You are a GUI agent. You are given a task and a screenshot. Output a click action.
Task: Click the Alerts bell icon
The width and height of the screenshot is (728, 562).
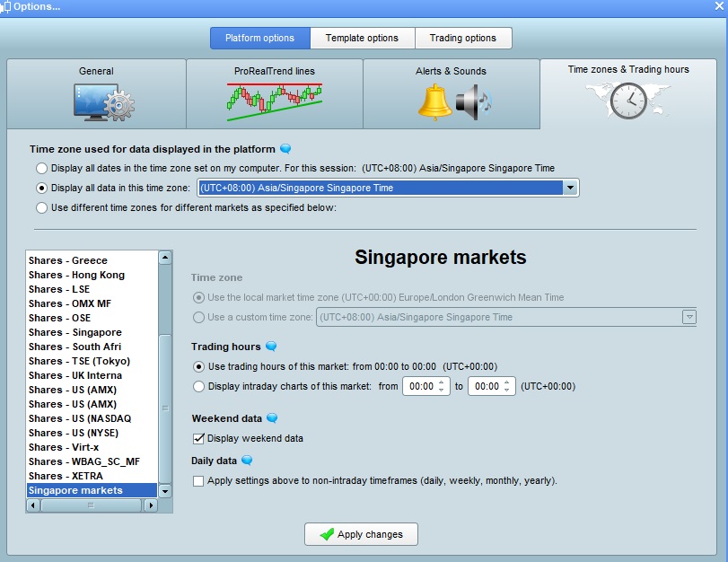[x=434, y=102]
